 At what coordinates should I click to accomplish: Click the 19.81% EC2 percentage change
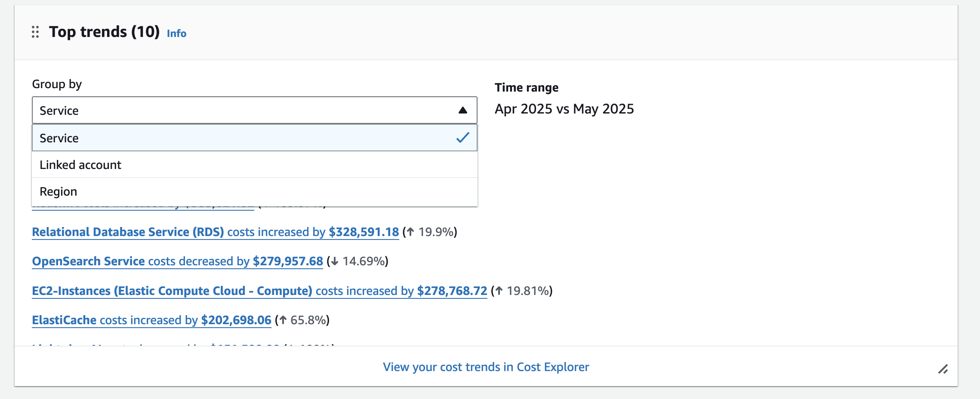coord(522,291)
